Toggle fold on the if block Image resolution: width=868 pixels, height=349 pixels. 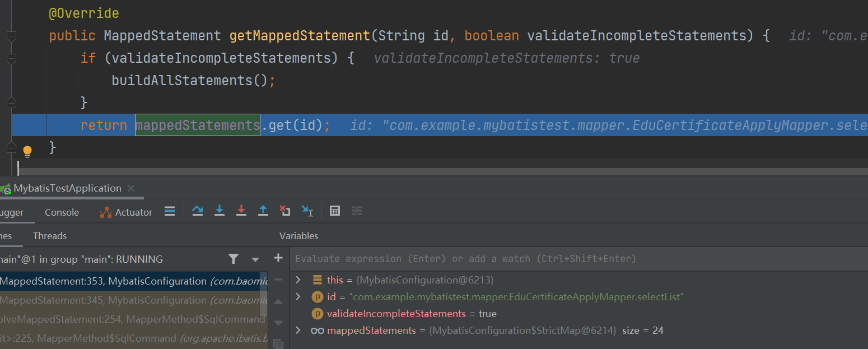11,58
